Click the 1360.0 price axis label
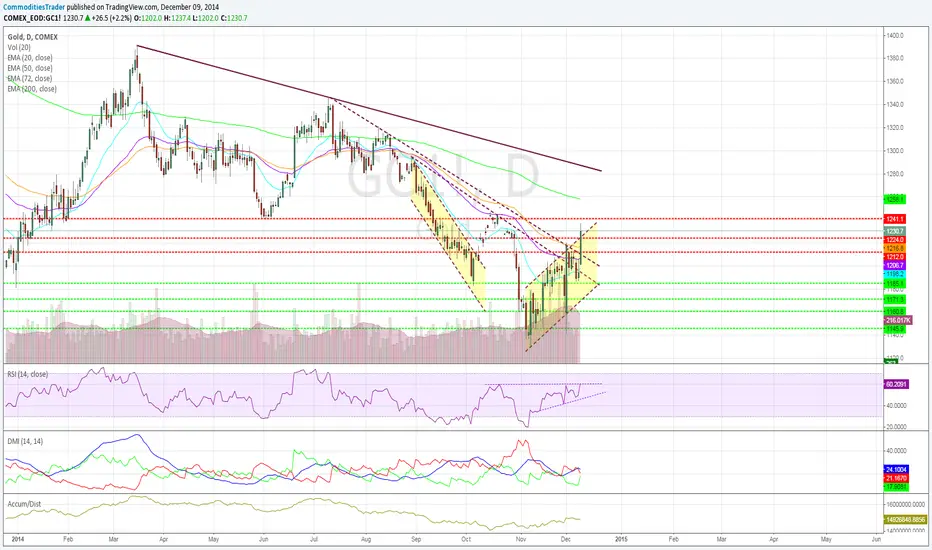 click(895, 81)
